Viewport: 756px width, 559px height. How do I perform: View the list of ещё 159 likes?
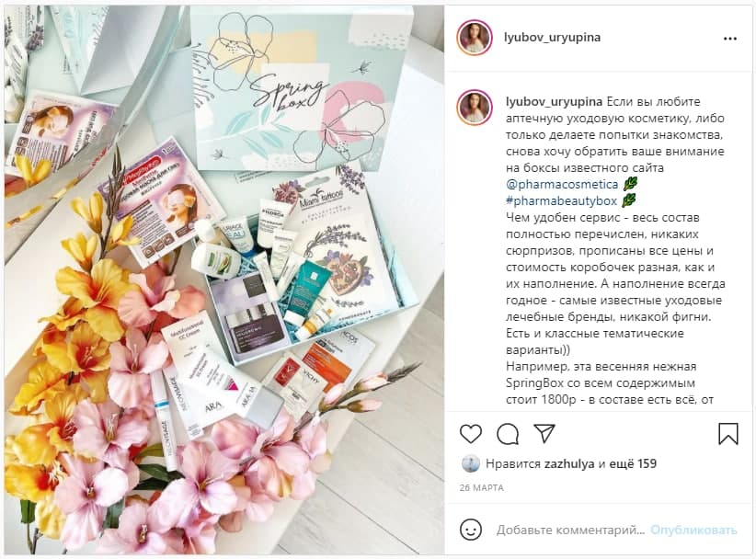(x=633, y=463)
